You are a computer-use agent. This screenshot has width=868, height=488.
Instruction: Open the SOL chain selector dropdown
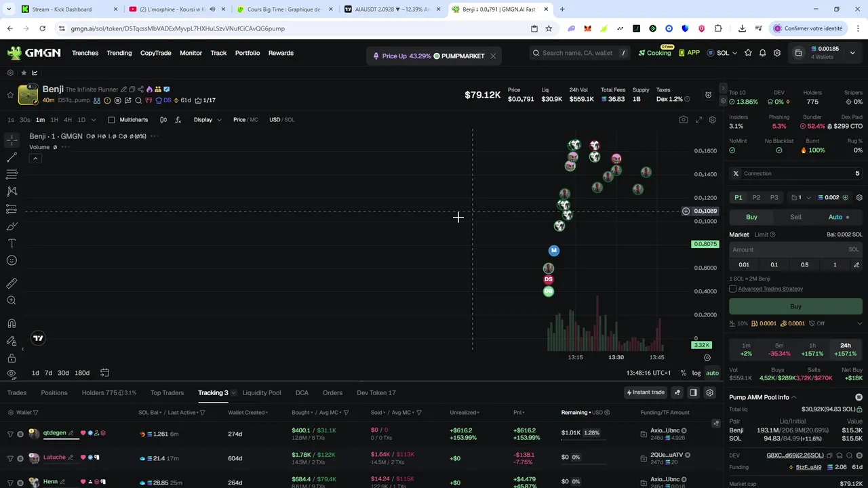coord(723,53)
